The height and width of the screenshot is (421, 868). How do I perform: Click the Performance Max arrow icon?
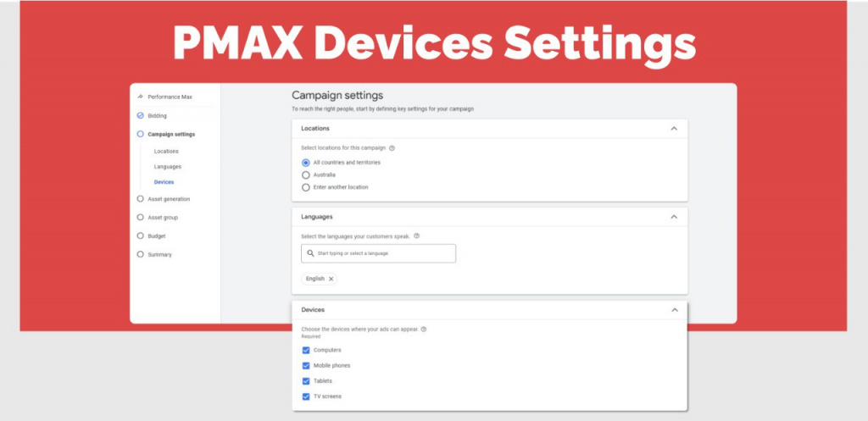140,97
